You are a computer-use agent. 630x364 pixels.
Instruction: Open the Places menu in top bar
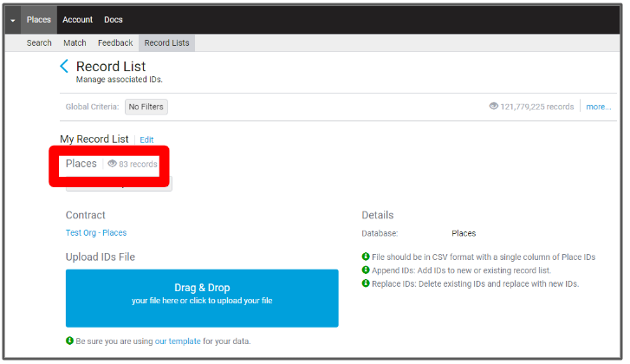(x=39, y=20)
